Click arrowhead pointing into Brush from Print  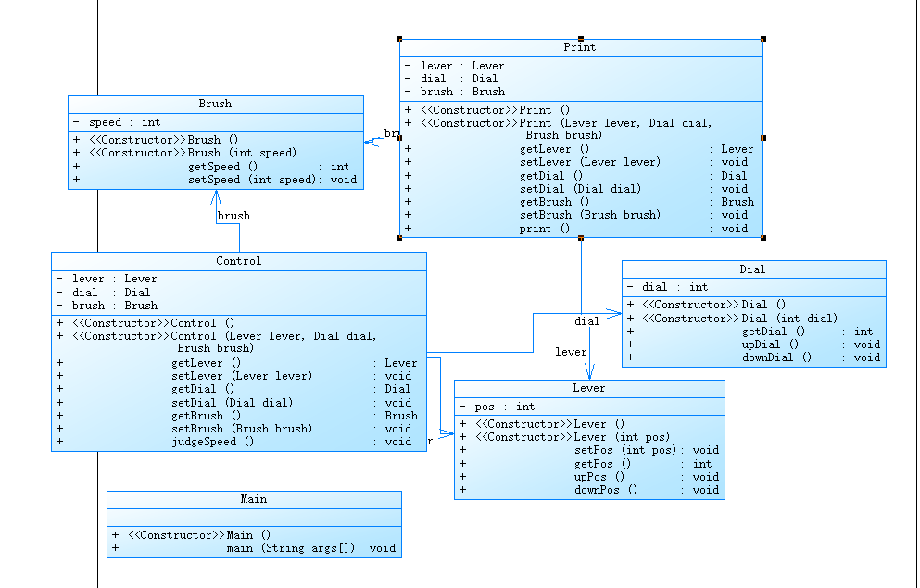click(372, 142)
